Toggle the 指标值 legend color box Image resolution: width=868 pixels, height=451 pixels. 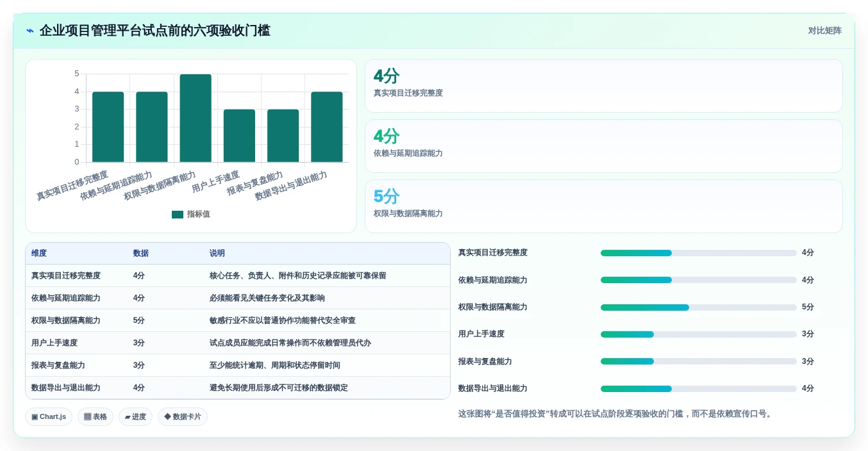[x=178, y=215]
